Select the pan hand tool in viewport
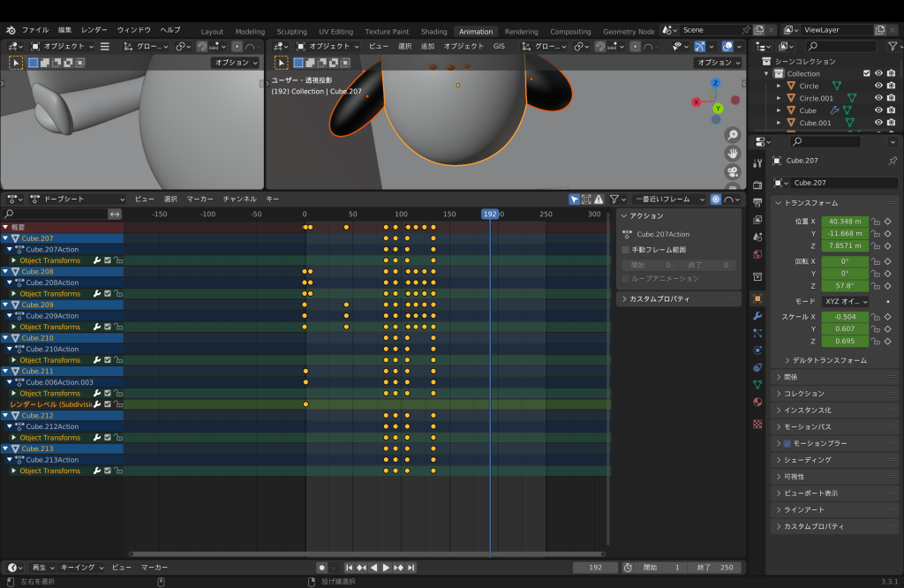Screen dimensions: 904x588 (732, 154)
